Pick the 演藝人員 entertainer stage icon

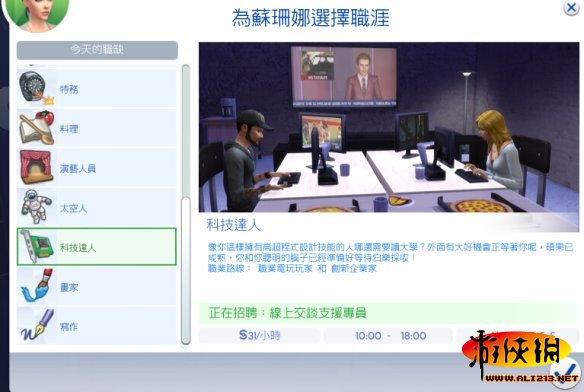click(36, 167)
